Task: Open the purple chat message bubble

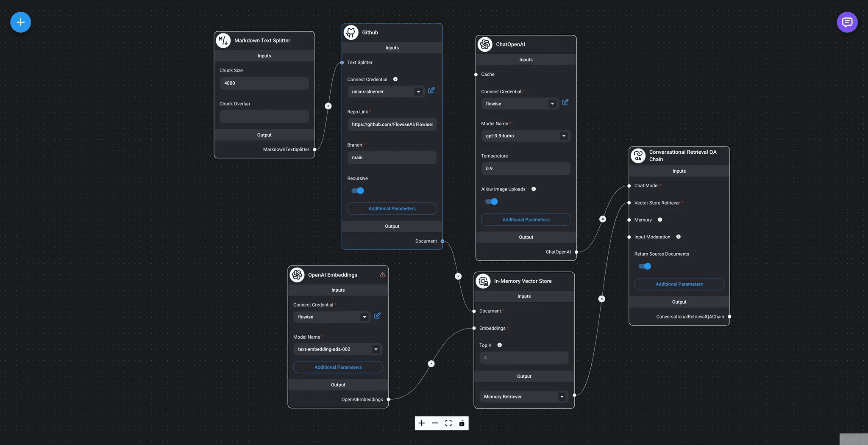Action: 847,22
